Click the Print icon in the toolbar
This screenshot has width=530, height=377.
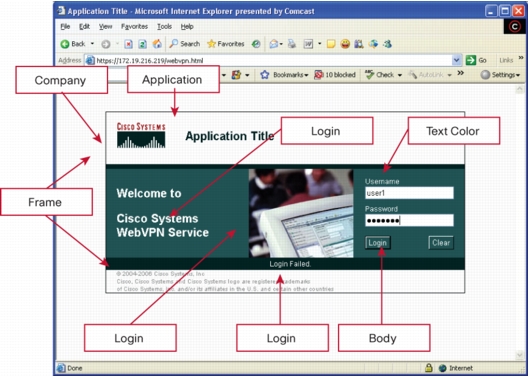coord(292,44)
